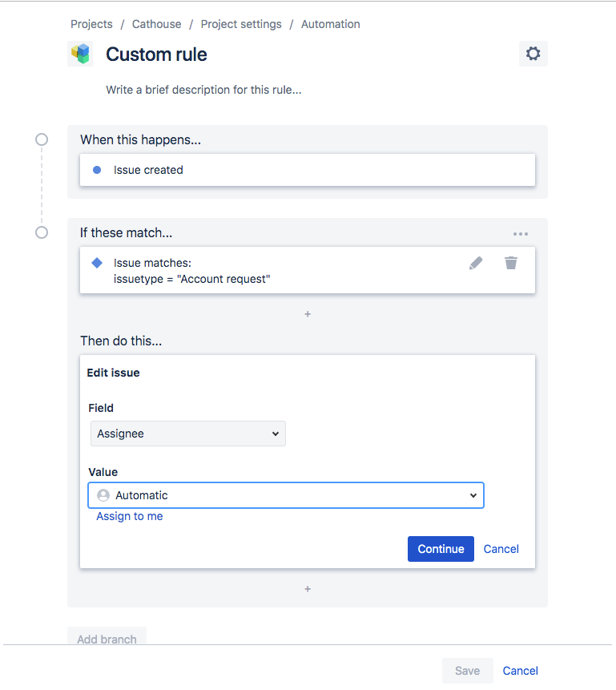Screen dimensions: 616x690
Task: Open the Field dropdown showing Assignee
Action: 187,433
